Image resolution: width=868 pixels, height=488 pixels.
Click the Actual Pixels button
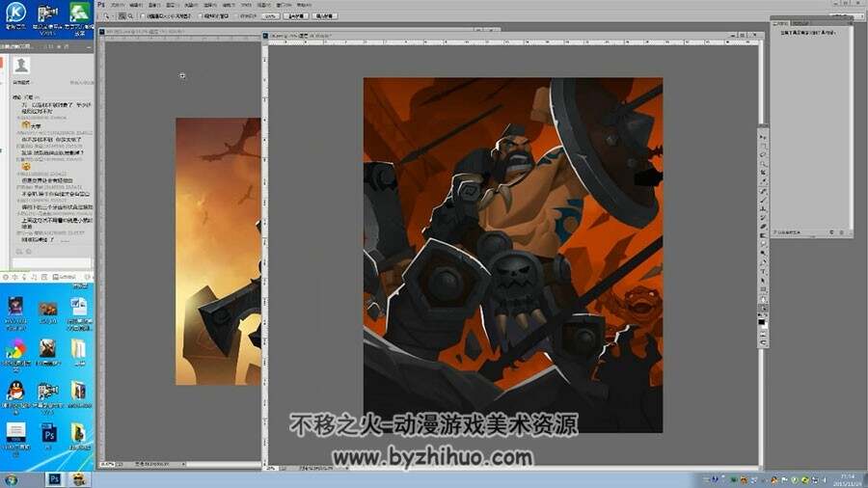tap(270, 16)
